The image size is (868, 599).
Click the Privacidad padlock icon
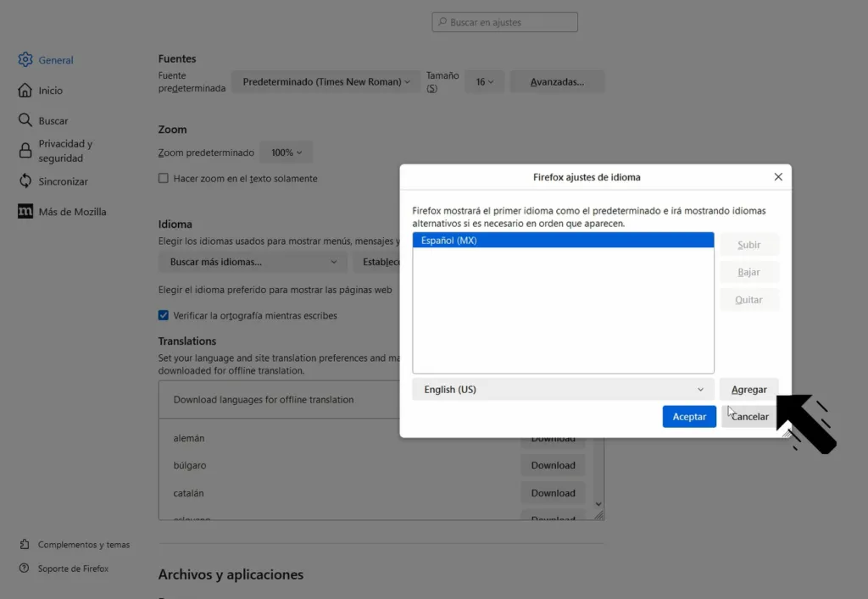[x=25, y=151]
